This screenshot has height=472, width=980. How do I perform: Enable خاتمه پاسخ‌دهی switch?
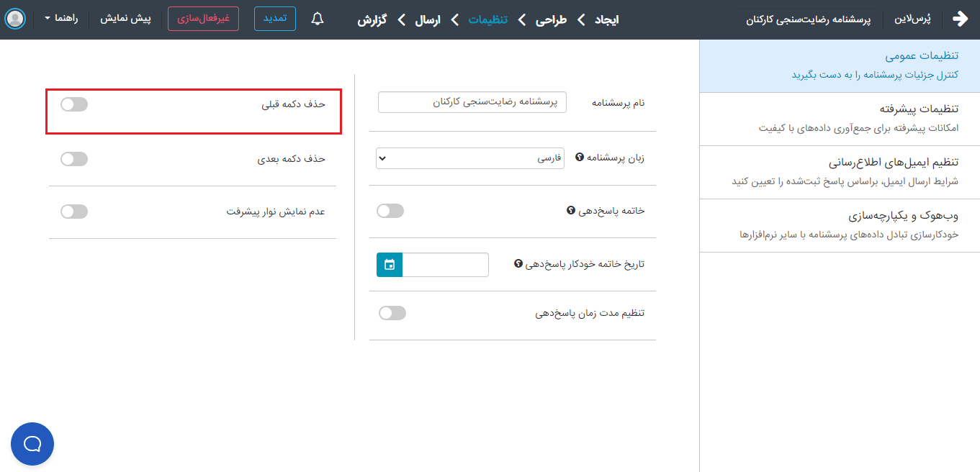pos(390,211)
